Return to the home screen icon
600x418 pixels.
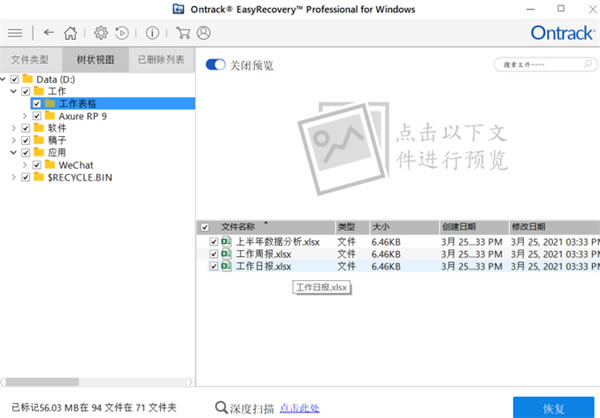[70, 33]
